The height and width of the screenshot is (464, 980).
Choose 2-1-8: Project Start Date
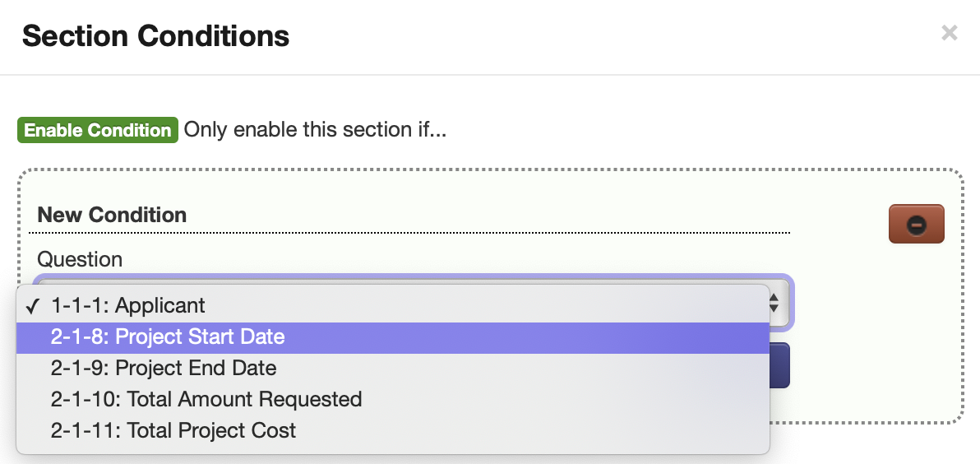tap(168, 336)
